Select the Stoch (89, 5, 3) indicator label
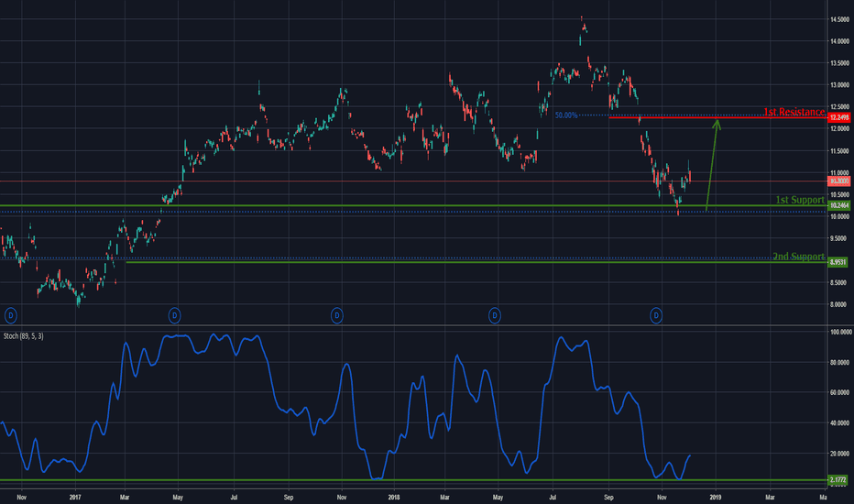This screenshot has width=854, height=504. (x=24, y=336)
